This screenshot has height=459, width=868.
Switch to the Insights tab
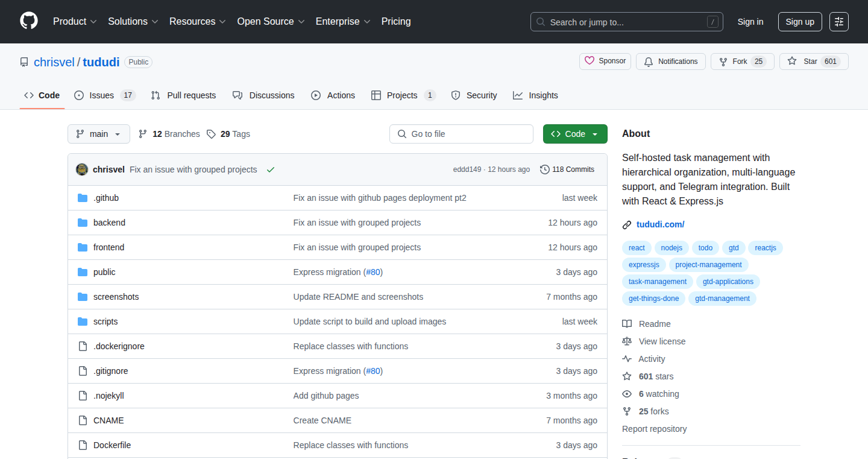(x=535, y=95)
